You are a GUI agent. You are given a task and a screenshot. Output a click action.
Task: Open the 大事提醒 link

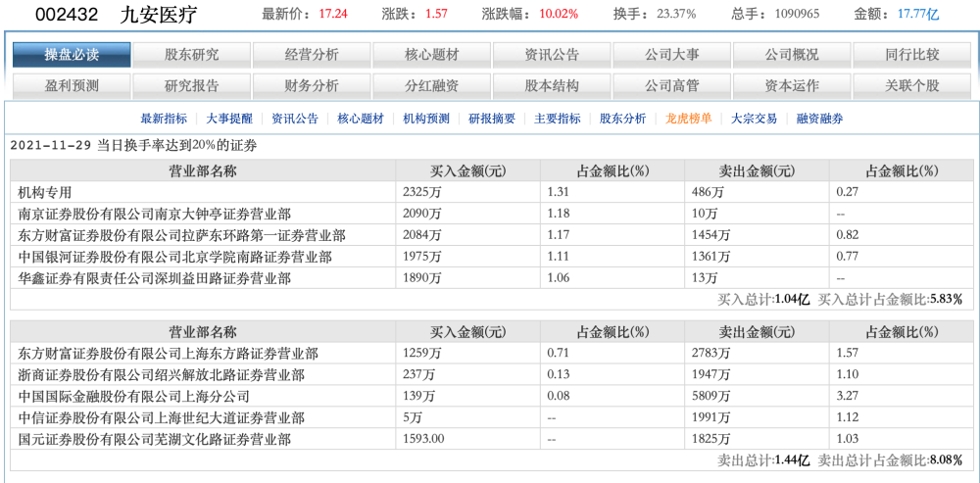point(229,119)
